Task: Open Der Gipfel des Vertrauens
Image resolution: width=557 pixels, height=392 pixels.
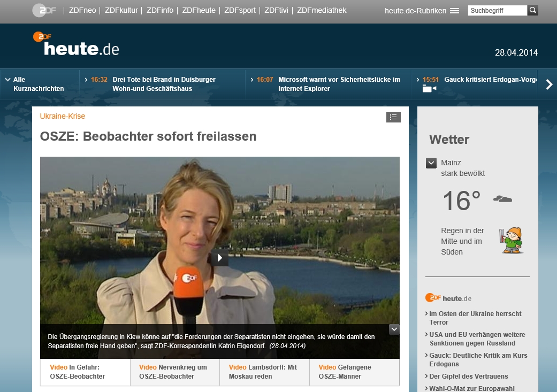Action: point(468,376)
